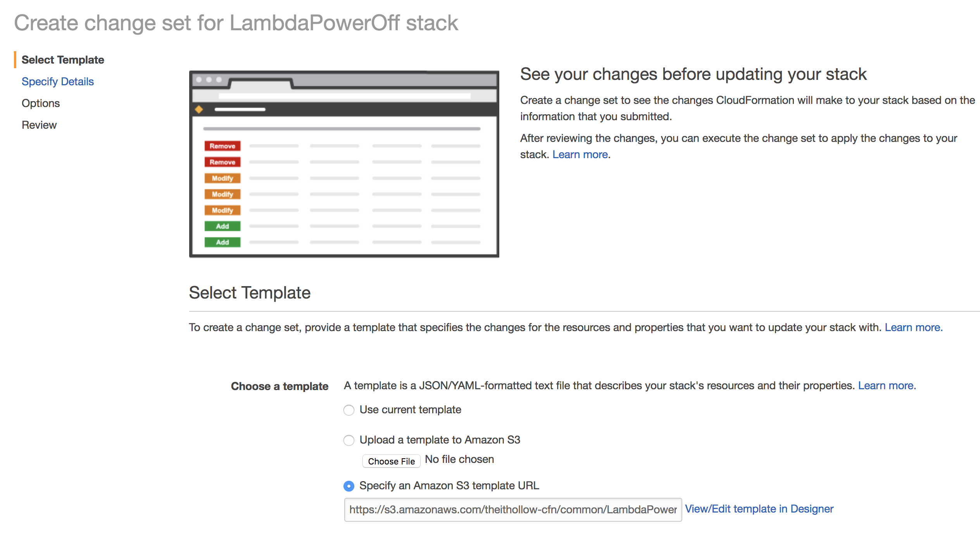The image size is (980, 542).
Task: Jump to the Options step
Action: (41, 103)
